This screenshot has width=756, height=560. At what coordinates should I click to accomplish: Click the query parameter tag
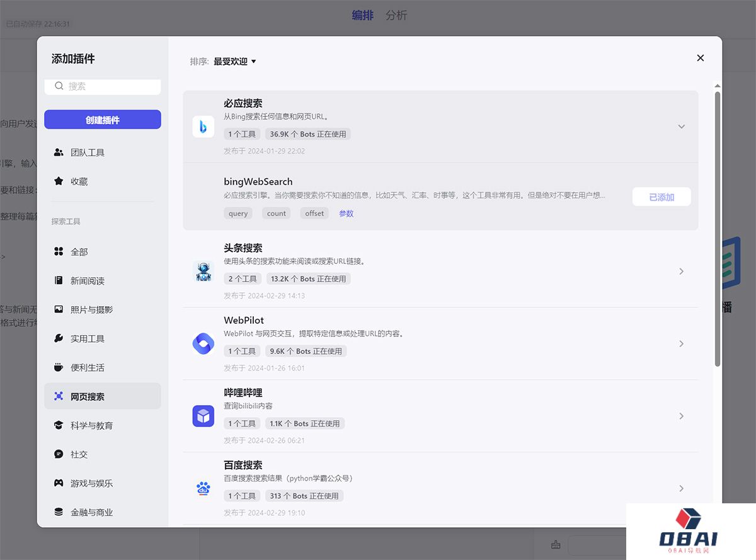(x=238, y=214)
